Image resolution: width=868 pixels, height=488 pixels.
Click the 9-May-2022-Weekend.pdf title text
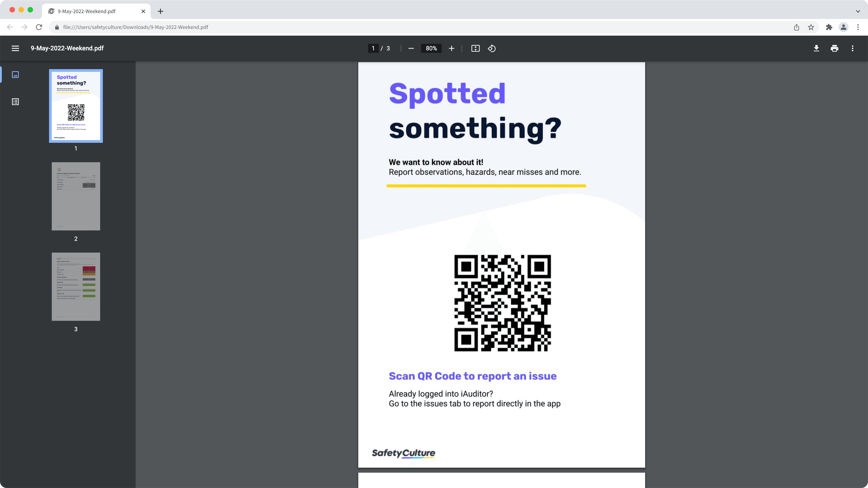click(x=67, y=48)
